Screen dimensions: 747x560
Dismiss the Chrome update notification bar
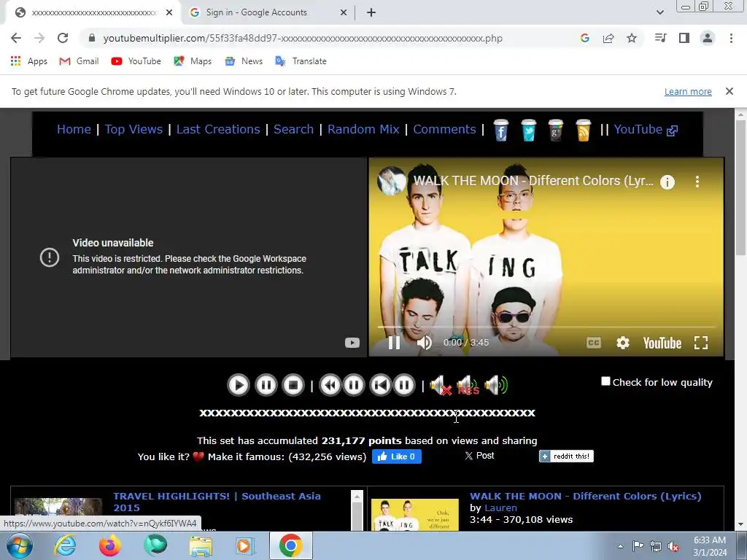729,91
